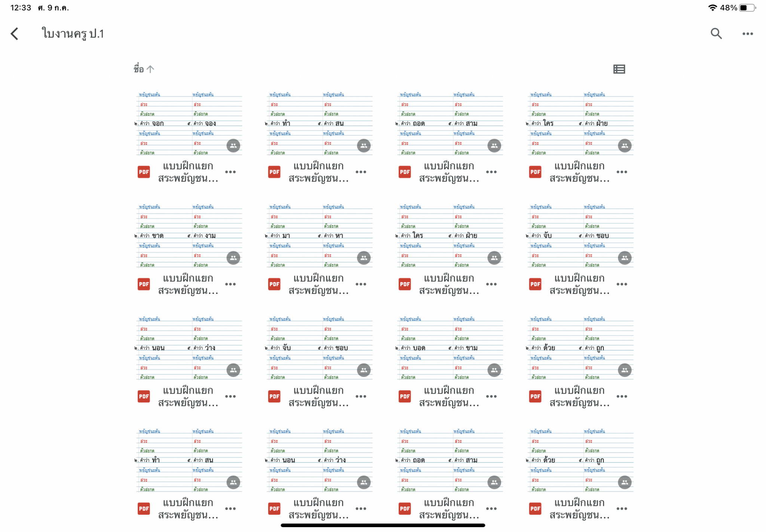Open more options for the จอก / จอง file
Image resolution: width=766 pixels, height=532 pixels.
point(230,172)
